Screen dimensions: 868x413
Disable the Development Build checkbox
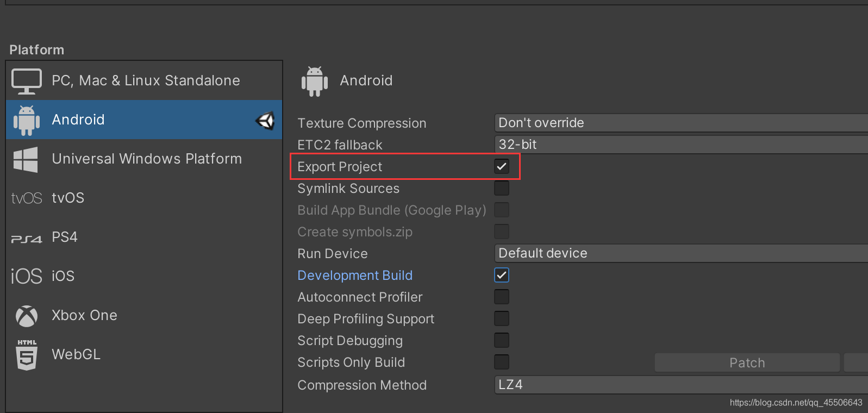(x=502, y=275)
